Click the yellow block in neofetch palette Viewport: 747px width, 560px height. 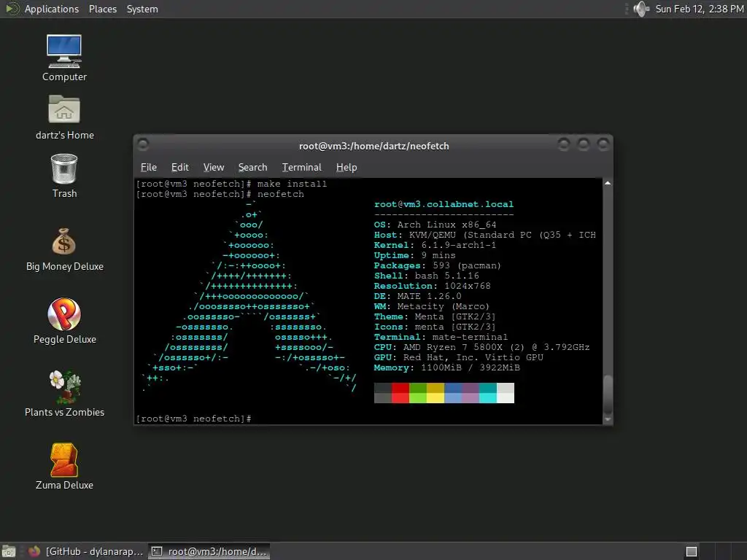tap(436, 393)
